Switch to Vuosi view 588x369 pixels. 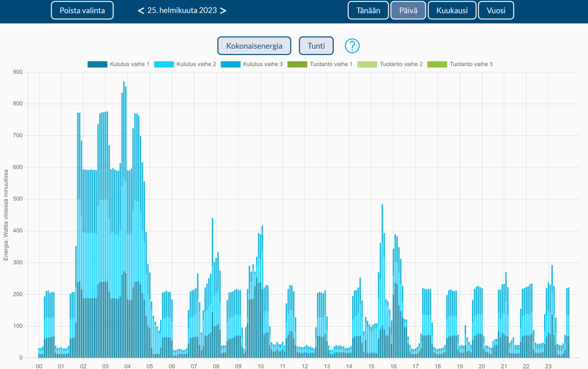click(x=496, y=10)
